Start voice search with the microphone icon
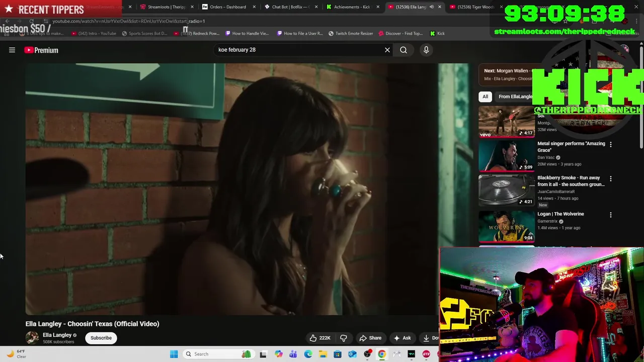 pyautogui.click(x=426, y=50)
